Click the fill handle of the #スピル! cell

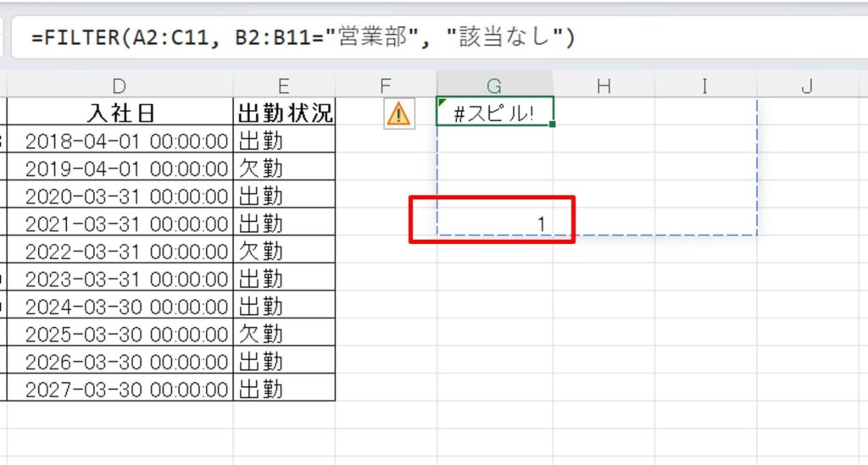(552, 125)
